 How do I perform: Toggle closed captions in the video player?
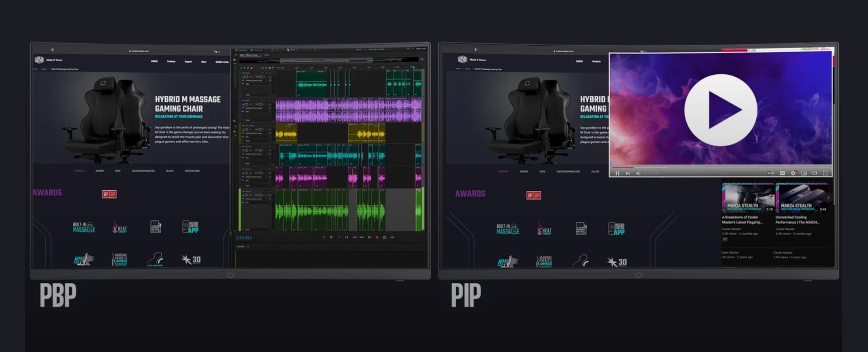(x=782, y=173)
